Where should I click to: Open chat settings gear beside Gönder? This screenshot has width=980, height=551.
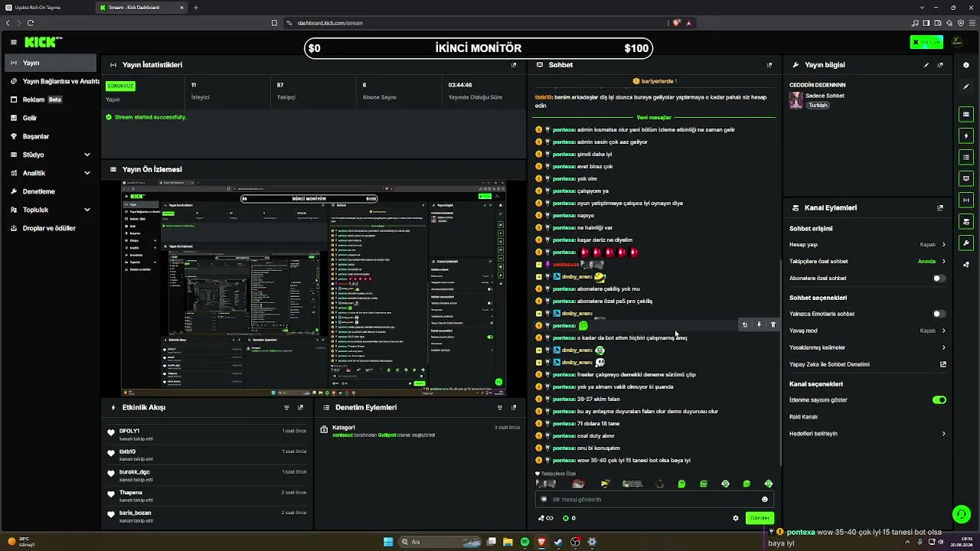coord(736,518)
